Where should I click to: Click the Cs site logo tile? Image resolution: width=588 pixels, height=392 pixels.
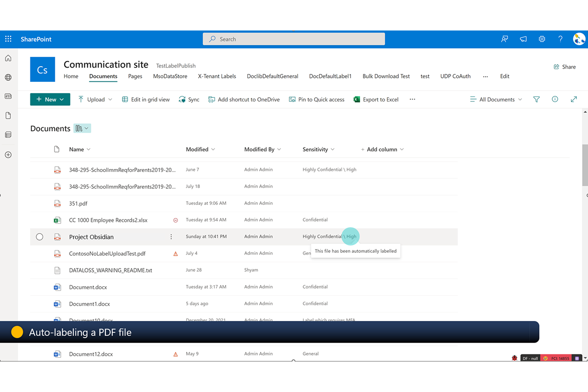click(x=42, y=70)
